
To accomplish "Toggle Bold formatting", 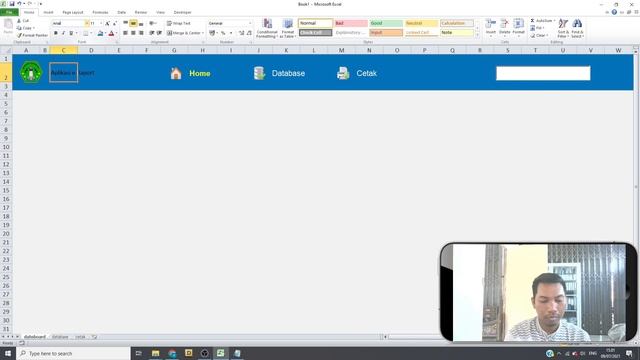I will pyautogui.click(x=56, y=33).
